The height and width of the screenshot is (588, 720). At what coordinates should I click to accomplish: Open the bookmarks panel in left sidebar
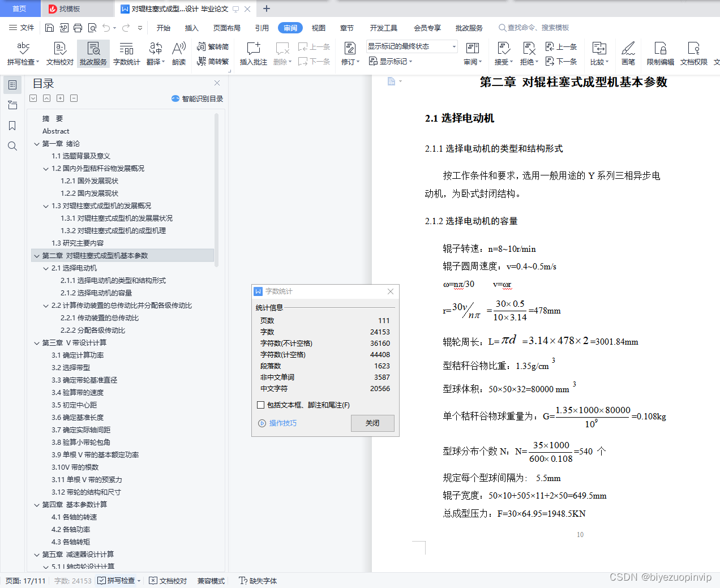click(12, 126)
